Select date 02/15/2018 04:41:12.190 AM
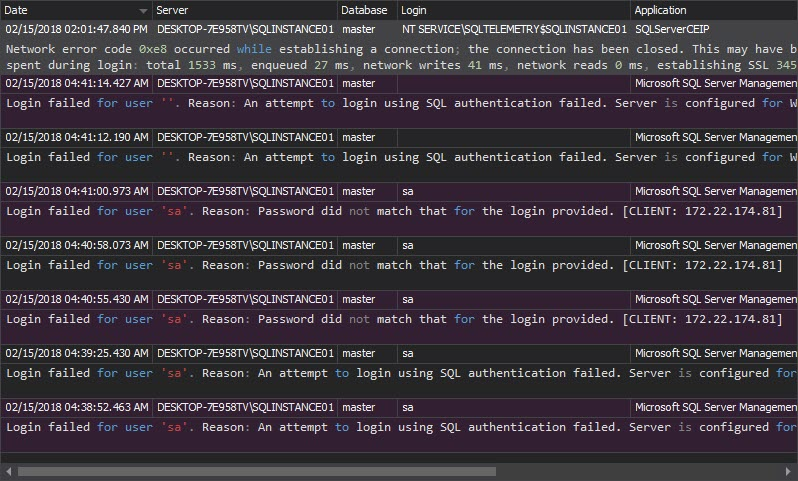 pyautogui.click(x=77, y=137)
